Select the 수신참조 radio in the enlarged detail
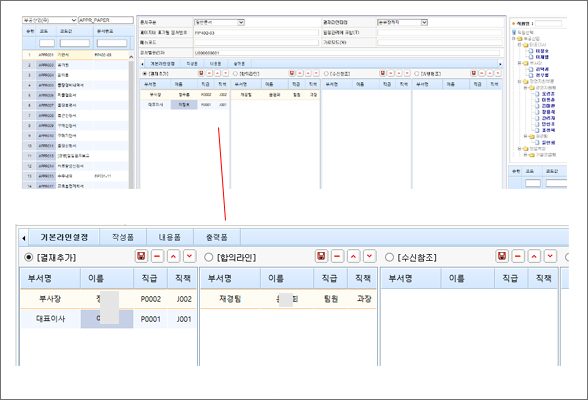 pos(389,258)
